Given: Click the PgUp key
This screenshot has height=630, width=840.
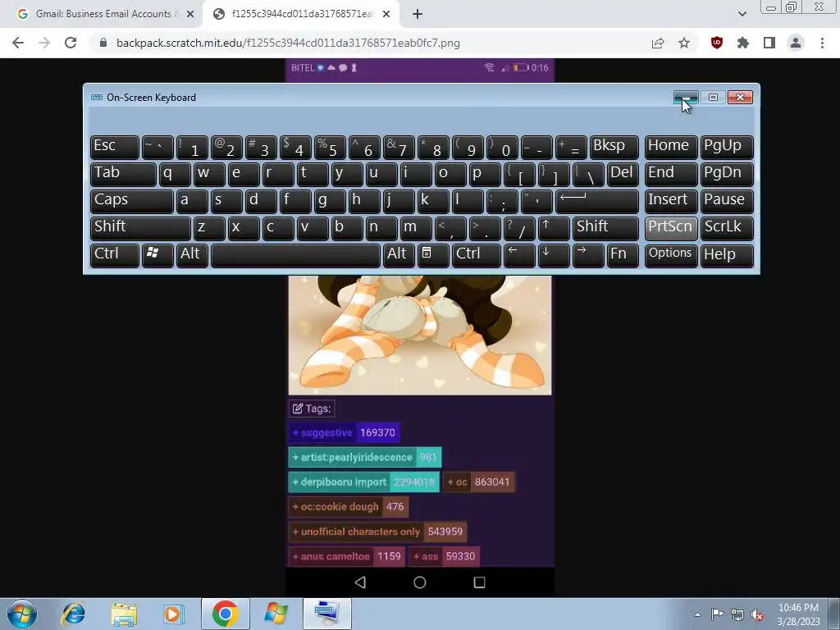Looking at the screenshot, I should click(x=727, y=148).
